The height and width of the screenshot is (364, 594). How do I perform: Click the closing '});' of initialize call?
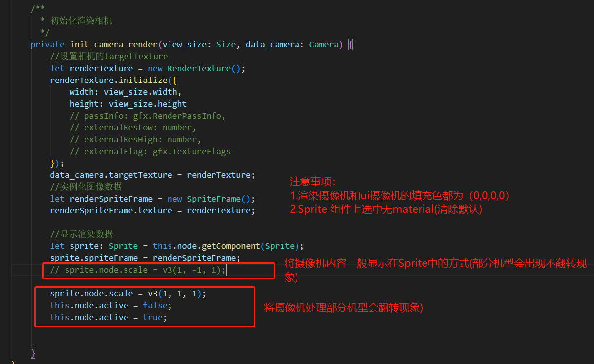tap(57, 163)
